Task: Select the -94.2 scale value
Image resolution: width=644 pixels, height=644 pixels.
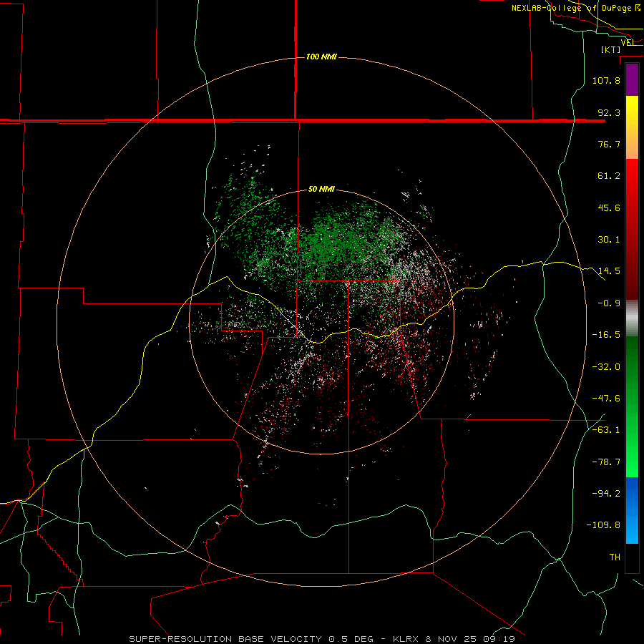Action: [x=606, y=493]
